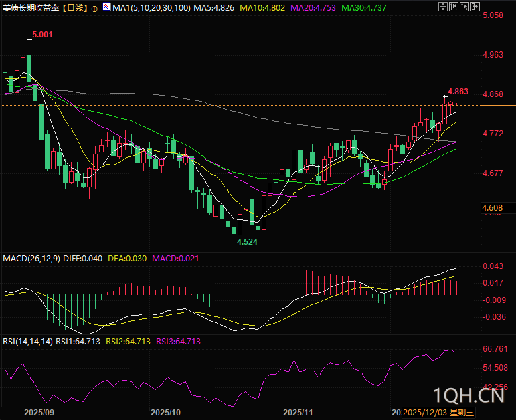Click the circled plus icon beside 日线
This screenshot has width=516, height=420.
(94, 9)
